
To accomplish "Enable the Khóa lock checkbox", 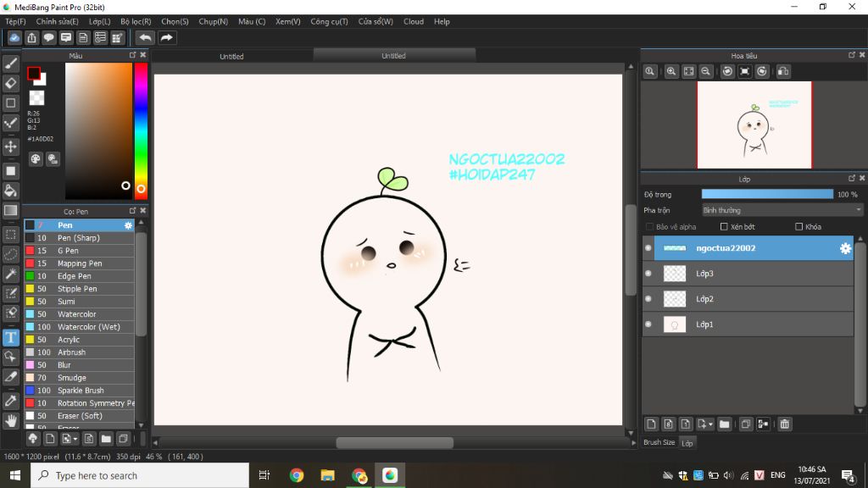I will coord(798,227).
